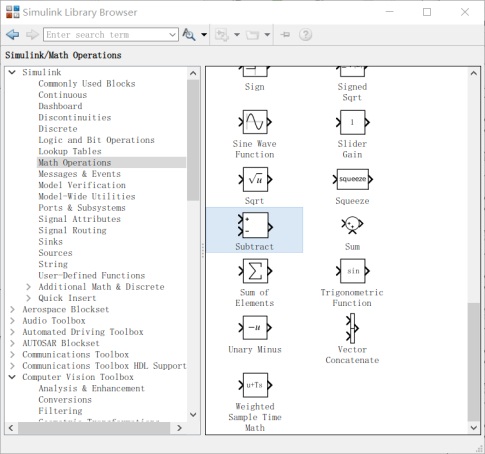Click the back navigation arrow
485x454 pixels.
tap(13, 34)
